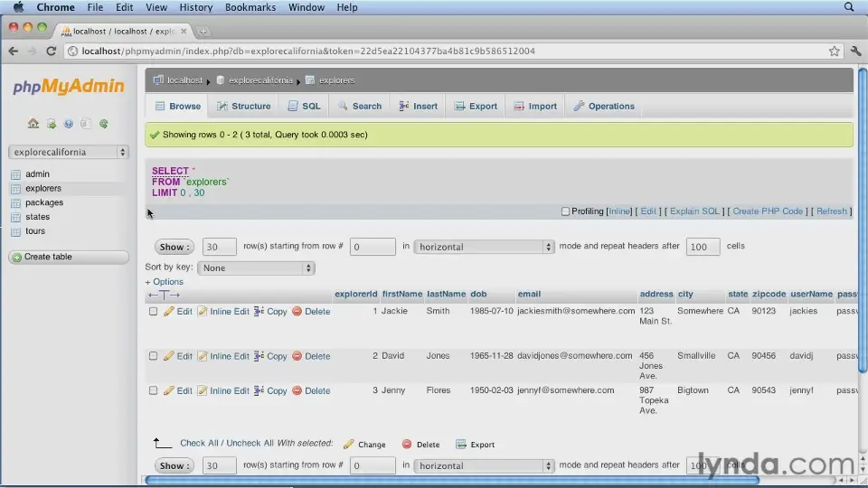This screenshot has width=868, height=488.
Task: Tick the checkbox for David Jones row
Action: click(x=154, y=356)
